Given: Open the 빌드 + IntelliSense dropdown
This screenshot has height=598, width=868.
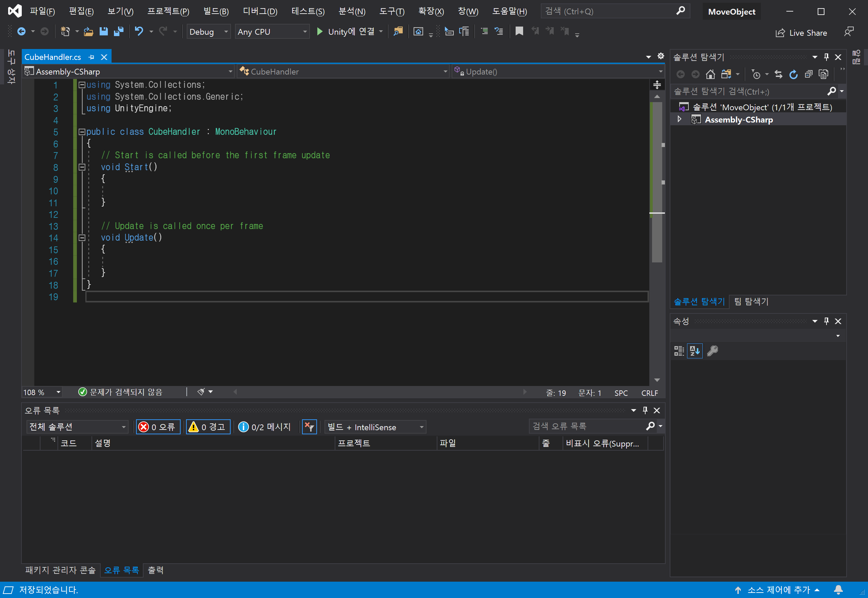Looking at the screenshot, I should [x=375, y=427].
